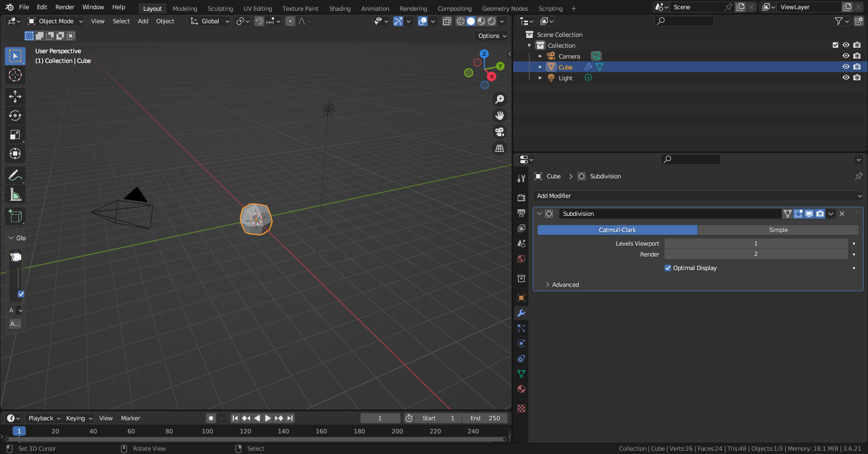
Task: Open the viewport Add menu
Action: 143,21
